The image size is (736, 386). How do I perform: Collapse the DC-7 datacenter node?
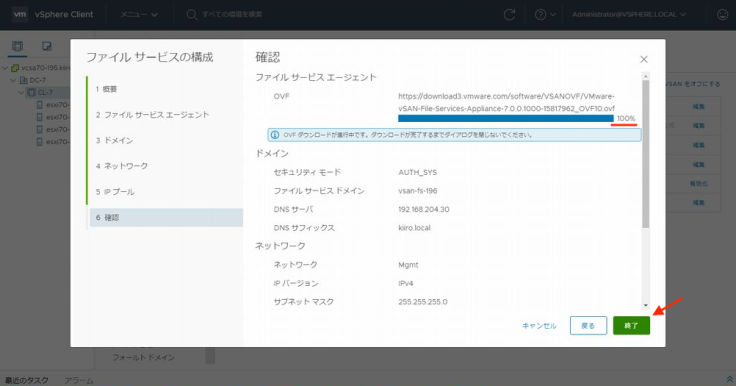[13, 80]
